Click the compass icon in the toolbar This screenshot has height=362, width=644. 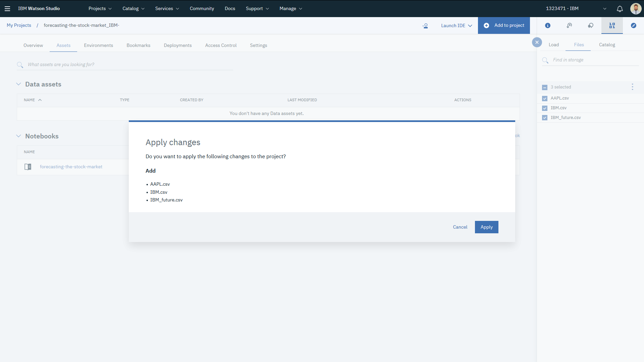pos(634,25)
